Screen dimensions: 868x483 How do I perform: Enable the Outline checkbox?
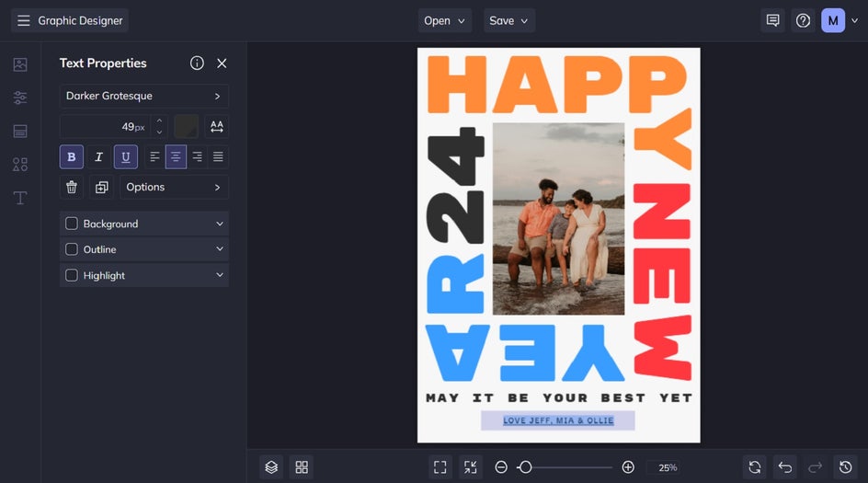click(x=72, y=249)
